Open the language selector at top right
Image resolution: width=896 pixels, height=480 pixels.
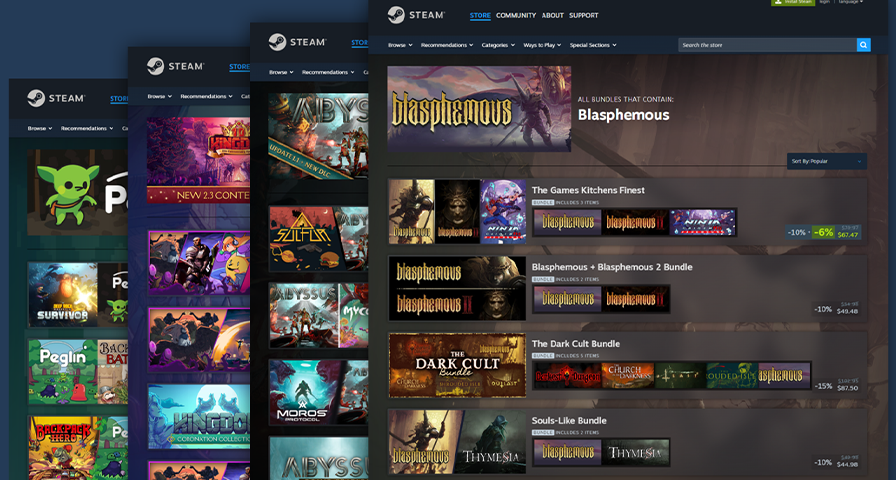[x=851, y=2]
